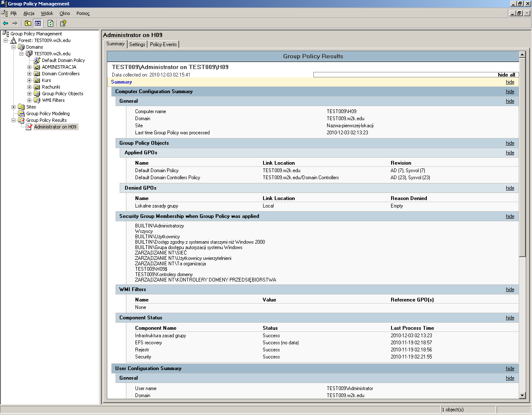
Task: Select Domain Controllers in the tree
Action: (61, 74)
